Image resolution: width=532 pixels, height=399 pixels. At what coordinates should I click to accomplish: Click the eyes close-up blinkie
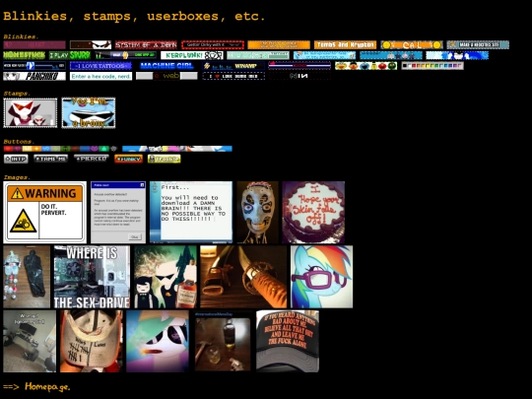(91, 44)
